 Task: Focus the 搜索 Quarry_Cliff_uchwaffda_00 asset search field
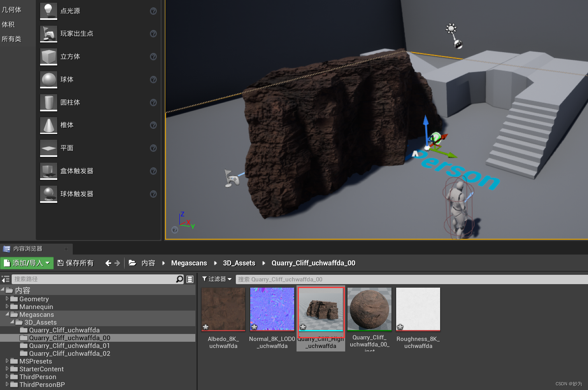tap(412, 279)
